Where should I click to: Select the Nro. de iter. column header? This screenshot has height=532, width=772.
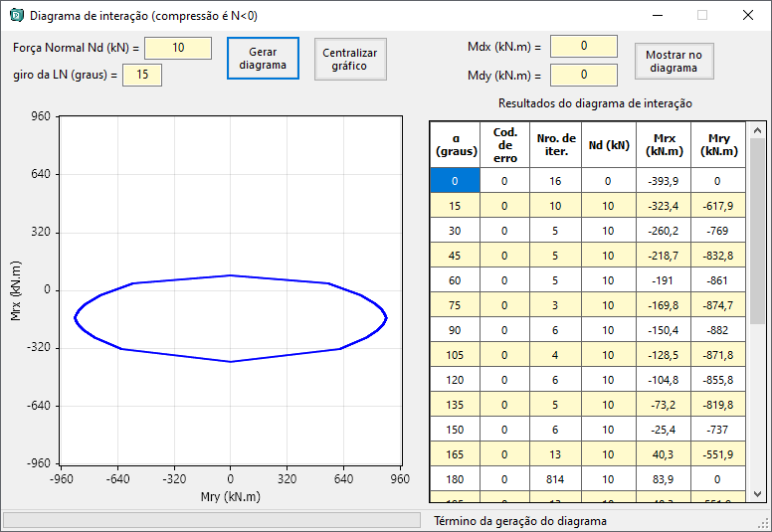556,145
